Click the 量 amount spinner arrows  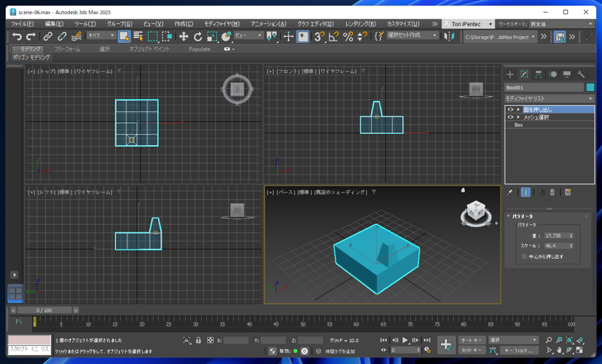(571, 236)
